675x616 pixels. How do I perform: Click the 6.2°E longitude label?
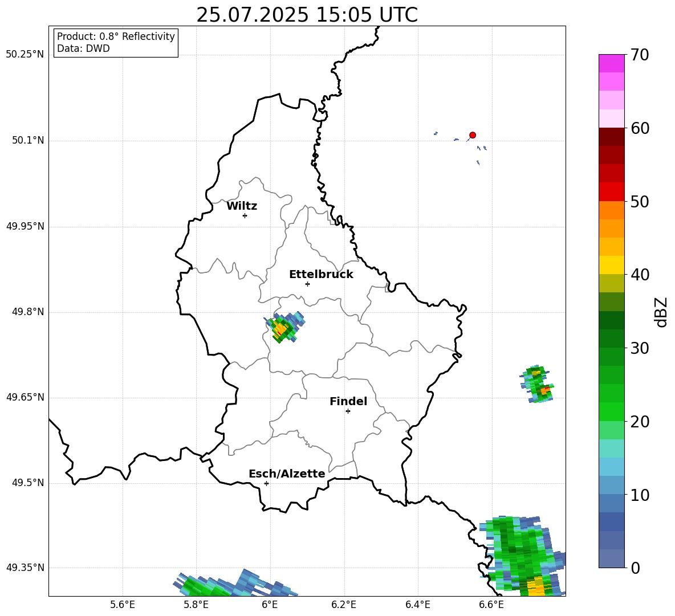[344, 605]
